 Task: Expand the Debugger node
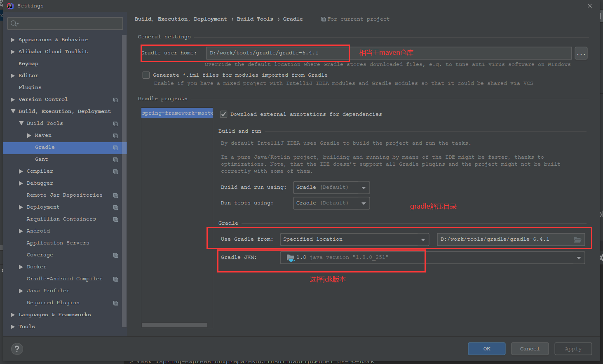click(x=21, y=183)
